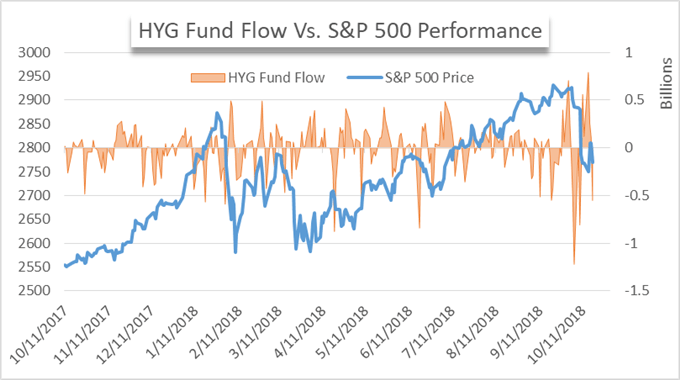Click the 2650 left axis label
The image size is (680, 380).
point(34,219)
